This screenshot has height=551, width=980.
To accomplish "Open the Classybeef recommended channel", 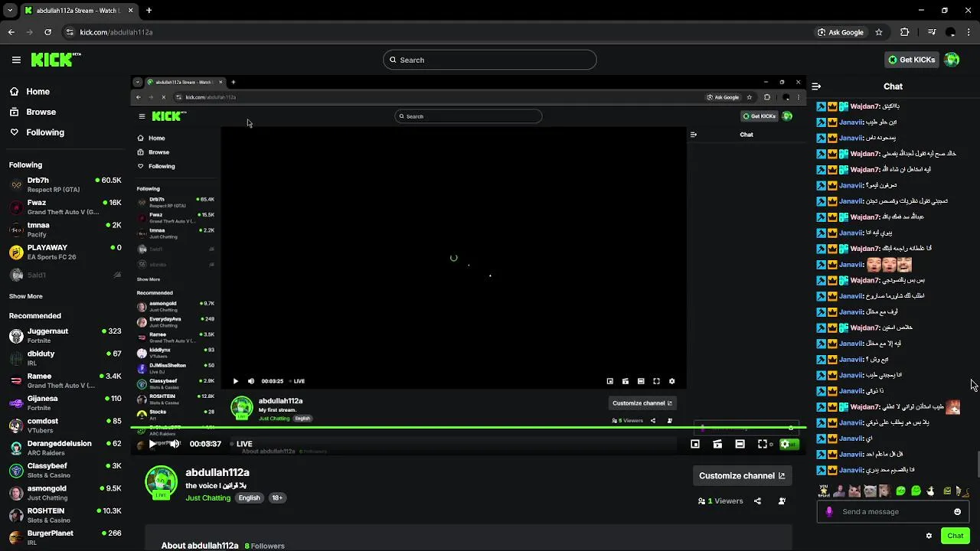I will [65, 471].
